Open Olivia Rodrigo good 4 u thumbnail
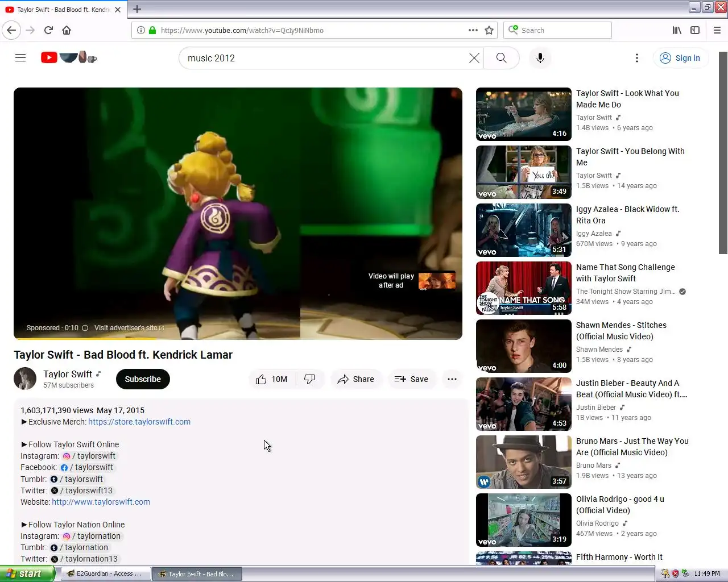Image resolution: width=728 pixels, height=582 pixels. pos(523,520)
